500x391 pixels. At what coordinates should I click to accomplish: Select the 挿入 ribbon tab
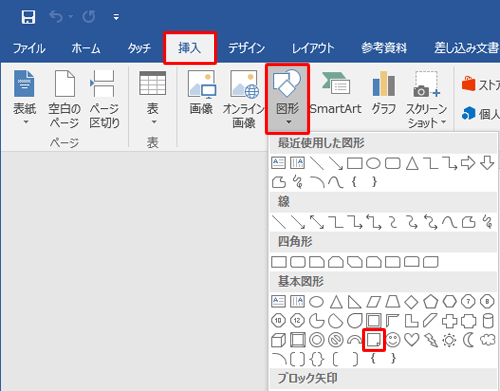coord(190,48)
